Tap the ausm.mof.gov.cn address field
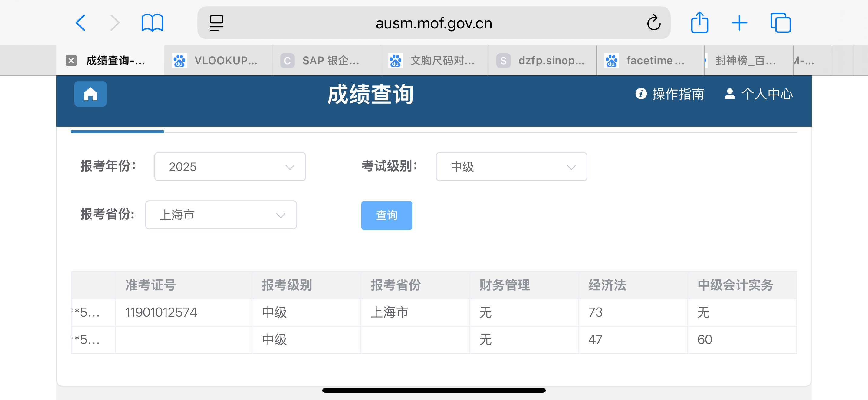Viewport: 868px width, 400px height. [433, 23]
